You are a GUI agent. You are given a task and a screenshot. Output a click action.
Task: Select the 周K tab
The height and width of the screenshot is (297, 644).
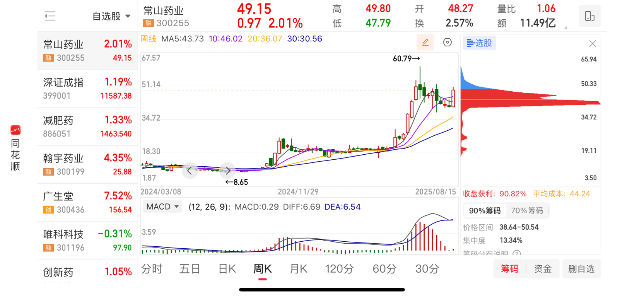tap(263, 269)
